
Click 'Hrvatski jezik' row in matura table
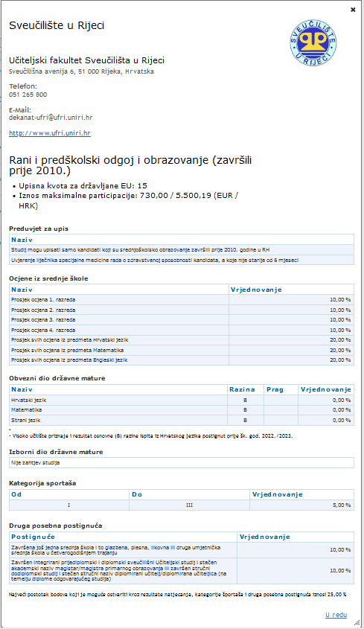(182, 400)
